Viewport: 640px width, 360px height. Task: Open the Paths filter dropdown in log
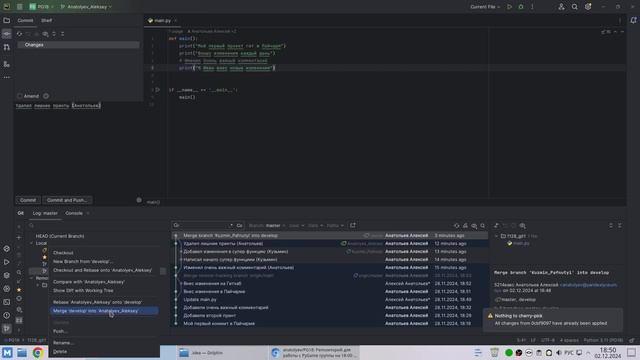pos(335,225)
